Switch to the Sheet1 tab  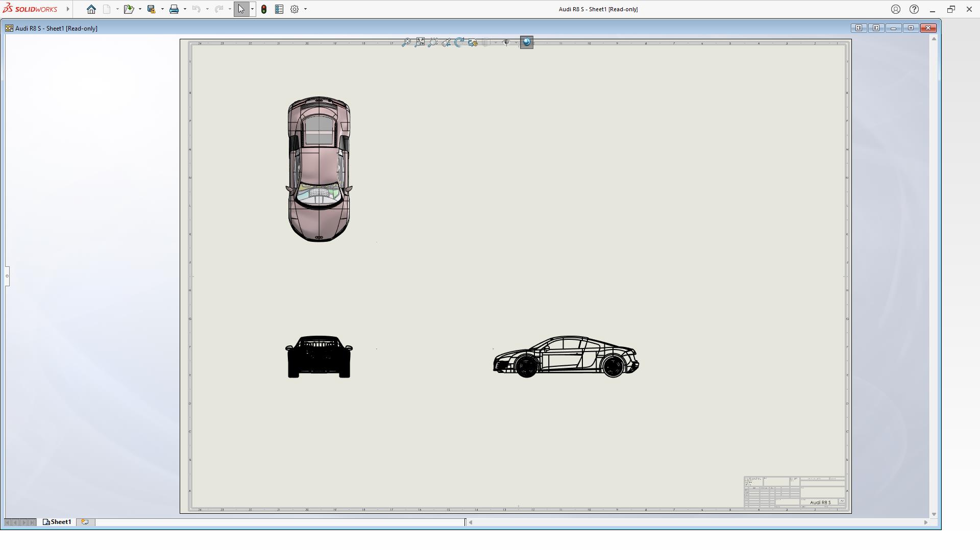[57, 522]
